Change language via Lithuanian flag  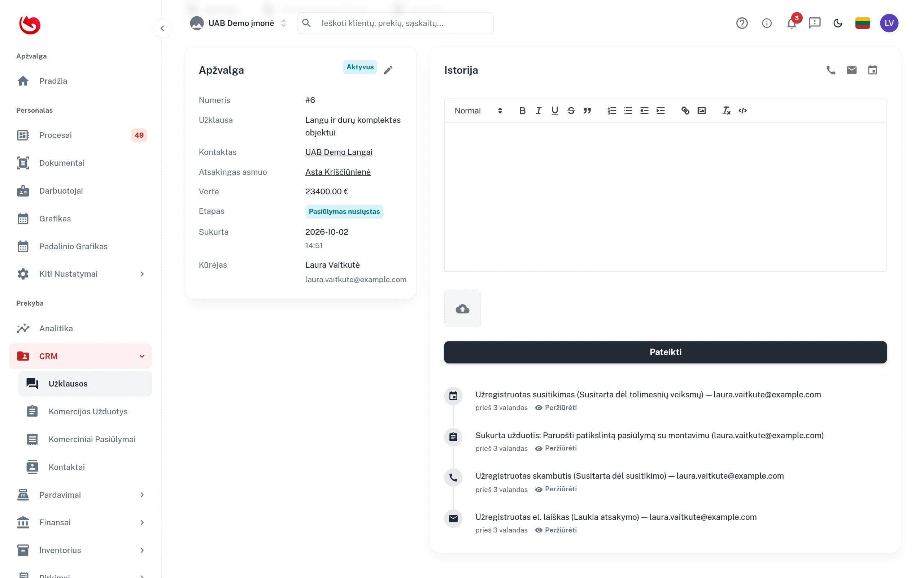pos(863,23)
